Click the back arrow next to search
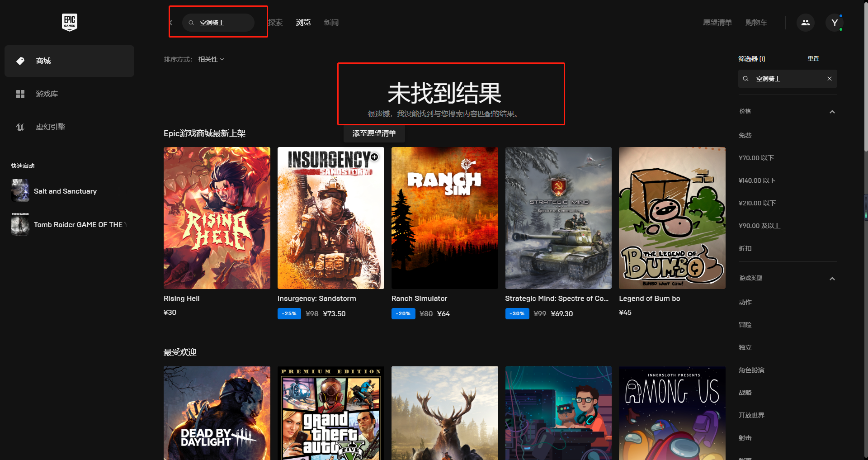Viewport: 868px width, 460px height. tap(171, 23)
